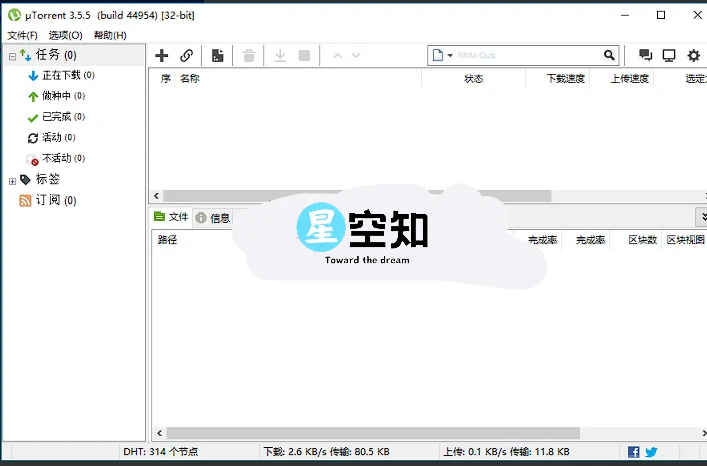Collapse the 任务 (0) tree node
Viewport: 707px width, 466px height.
tap(12, 56)
